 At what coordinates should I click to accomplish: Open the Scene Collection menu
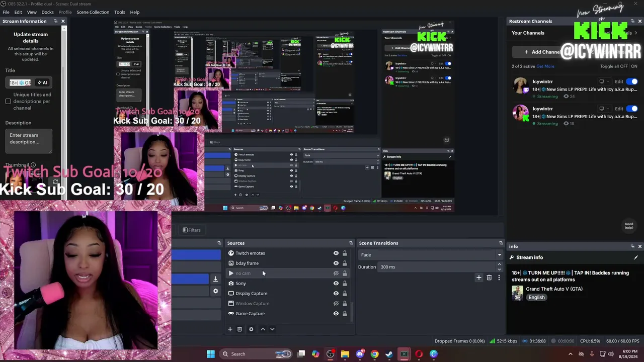point(93,12)
